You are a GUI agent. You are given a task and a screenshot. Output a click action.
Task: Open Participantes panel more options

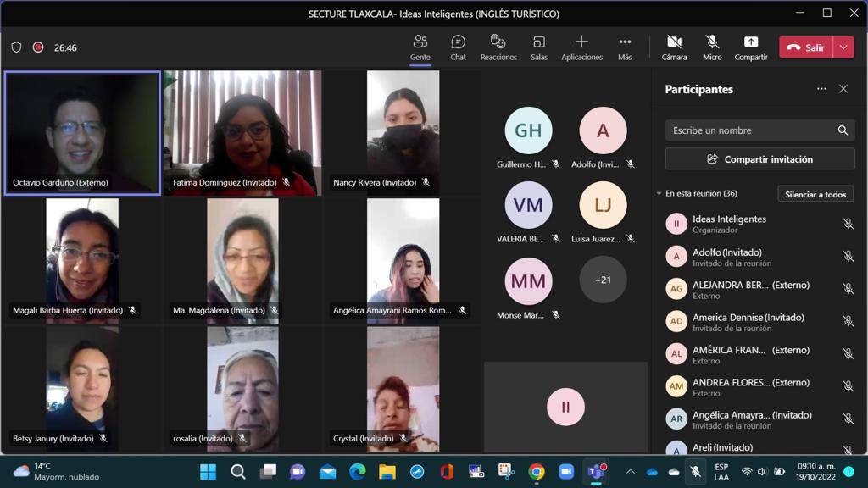pyautogui.click(x=821, y=89)
